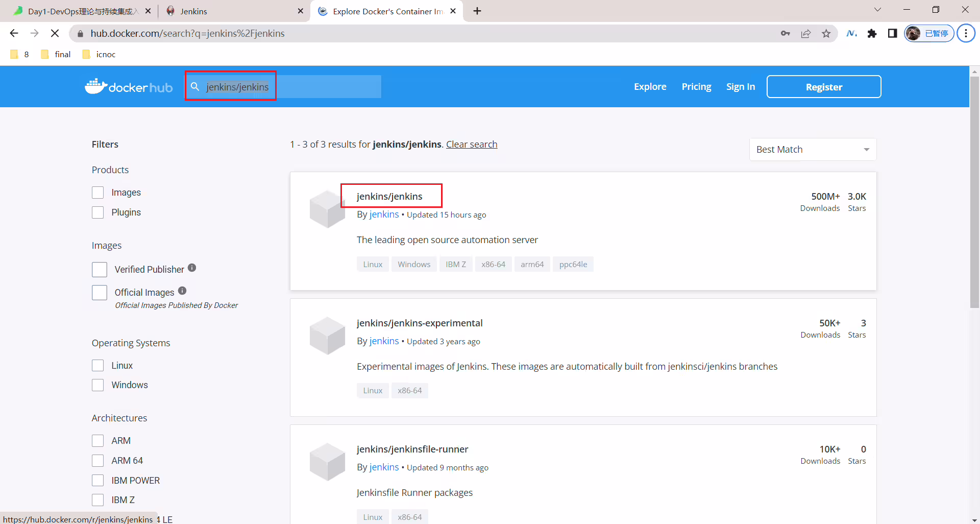
Task: Open the Chrome three-dot menu
Action: [x=966, y=34]
